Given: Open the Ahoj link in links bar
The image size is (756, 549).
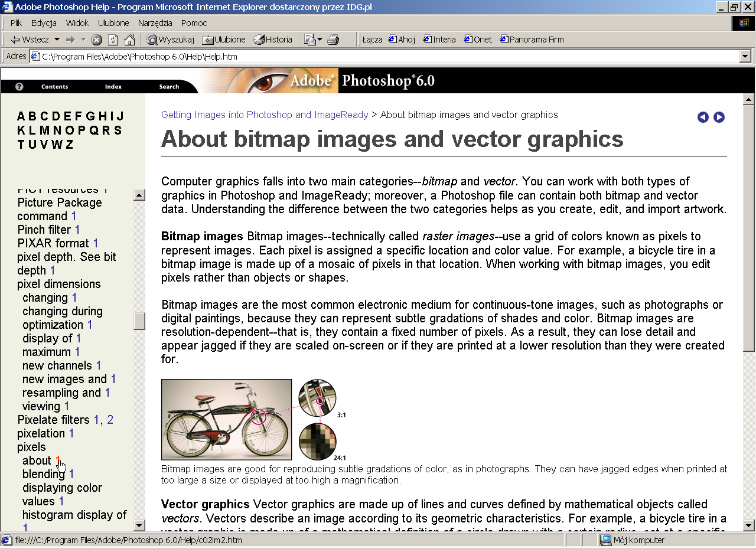Looking at the screenshot, I should click(x=402, y=40).
